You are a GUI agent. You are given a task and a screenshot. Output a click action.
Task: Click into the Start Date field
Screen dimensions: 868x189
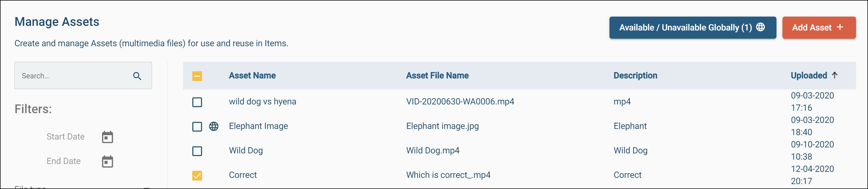[66, 137]
